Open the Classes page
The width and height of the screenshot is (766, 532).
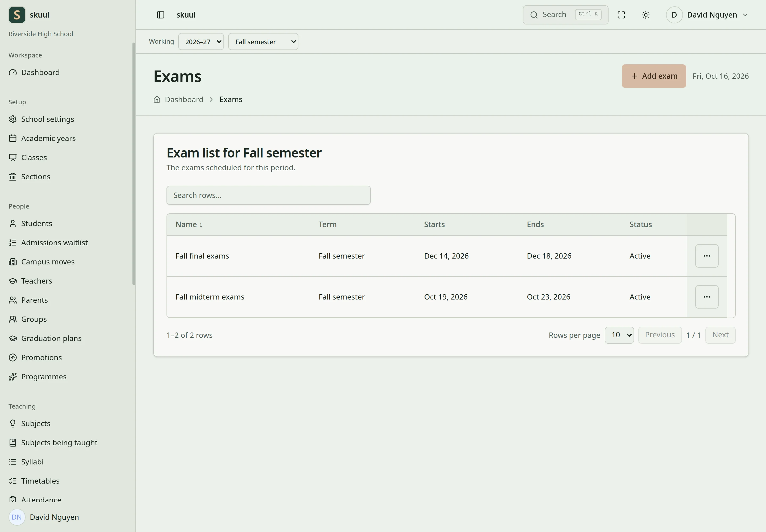click(28, 157)
